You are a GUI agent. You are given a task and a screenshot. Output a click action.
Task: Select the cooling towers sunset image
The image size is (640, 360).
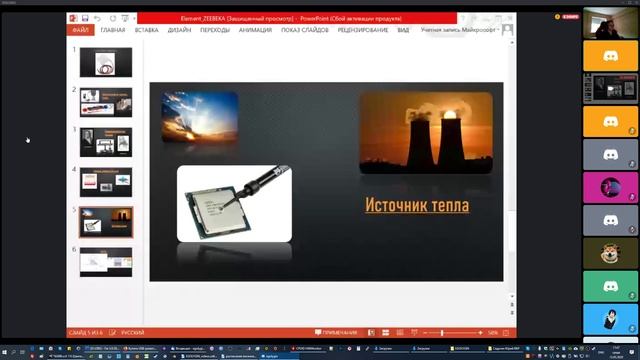coord(426,133)
